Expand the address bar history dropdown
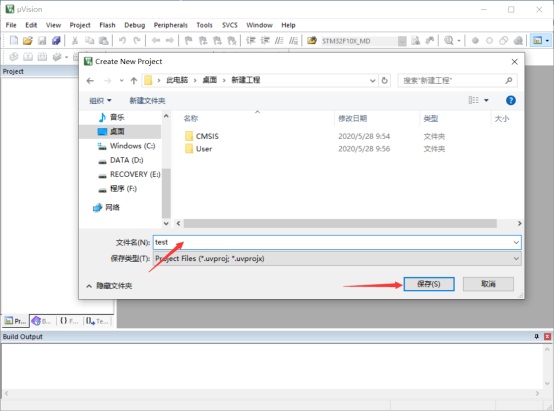Screen dimensions: 554x411 coord(372,81)
